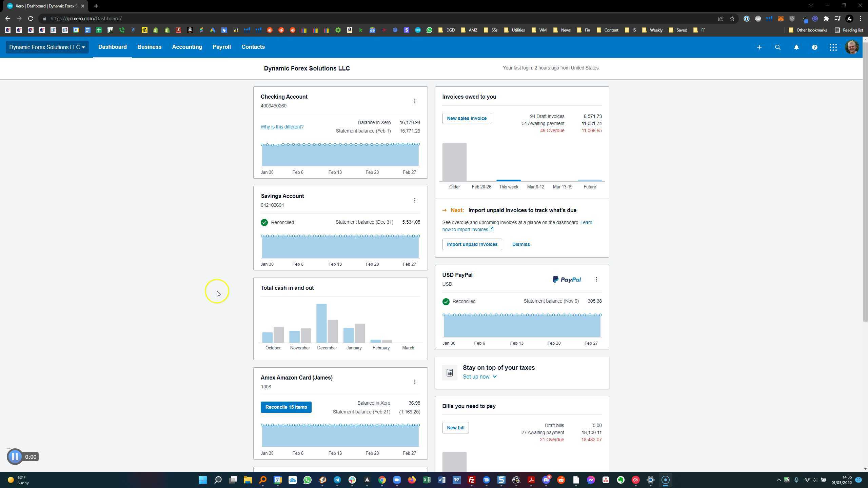The image size is (868, 488).
Task: Open the USD PayPal options menu
Action: (x=596, y=279)
